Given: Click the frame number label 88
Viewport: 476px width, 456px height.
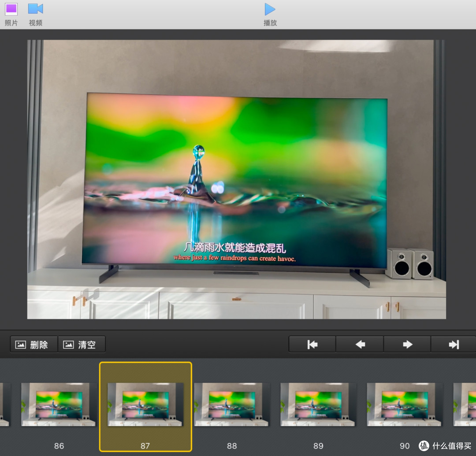Looking at the screenshot, I should point(232,446).
